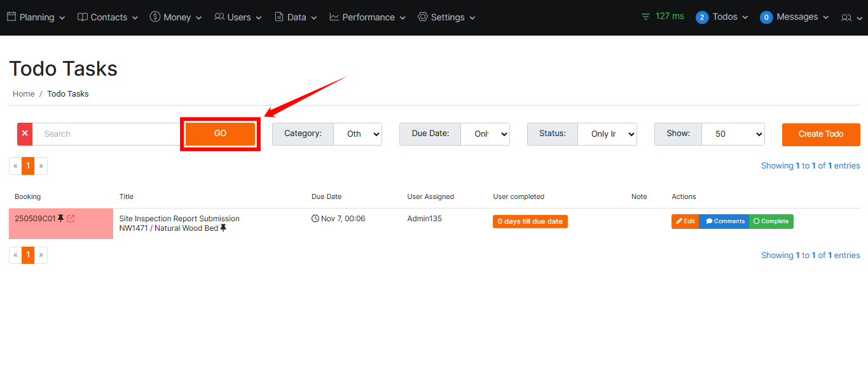Click the red clear search X icon

point(25,134)
